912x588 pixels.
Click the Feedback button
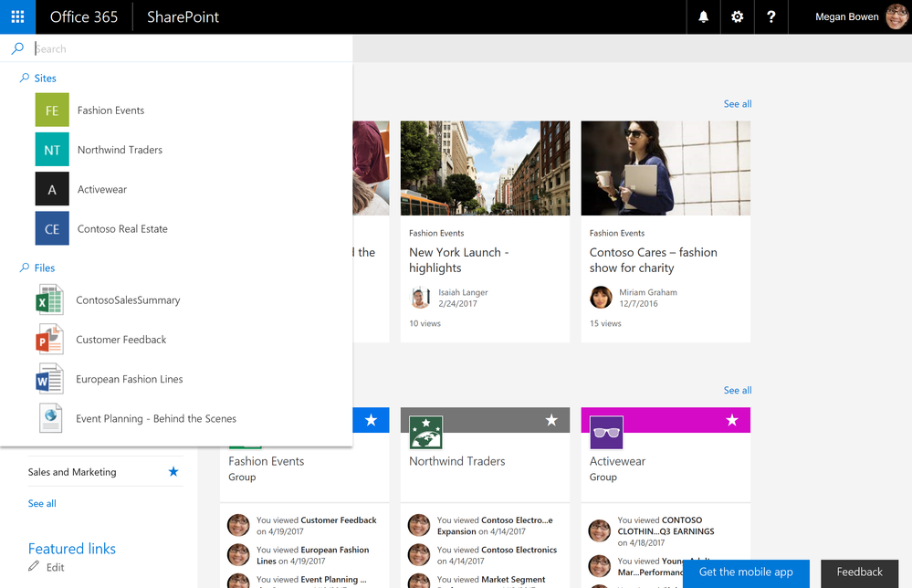point(860,572)
